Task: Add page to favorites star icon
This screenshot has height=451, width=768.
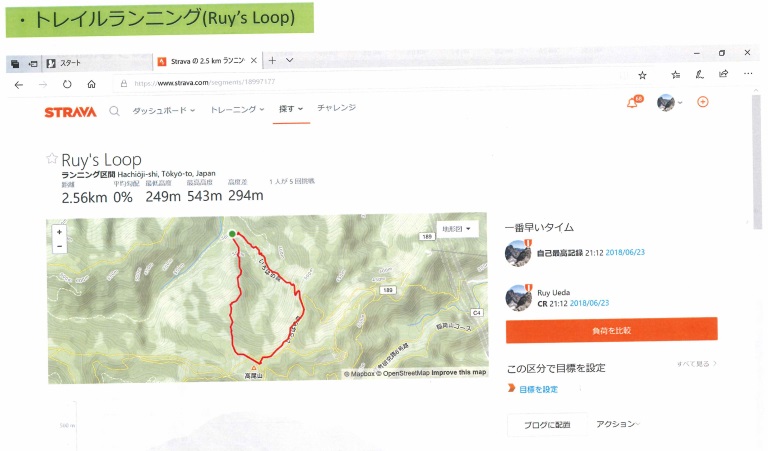Action: pos(642,75)
